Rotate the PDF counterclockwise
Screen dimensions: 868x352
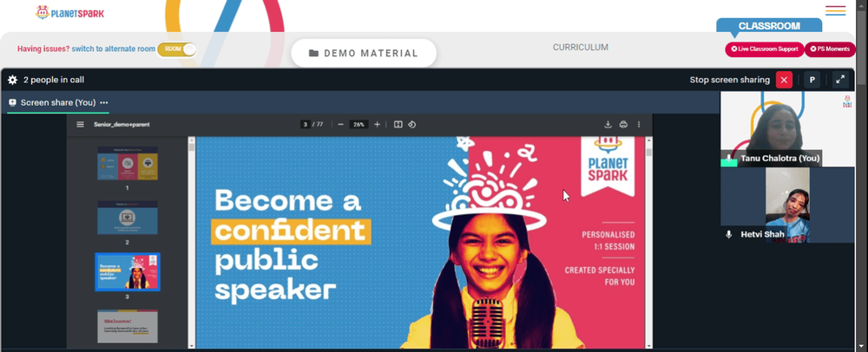pos(411,124)
